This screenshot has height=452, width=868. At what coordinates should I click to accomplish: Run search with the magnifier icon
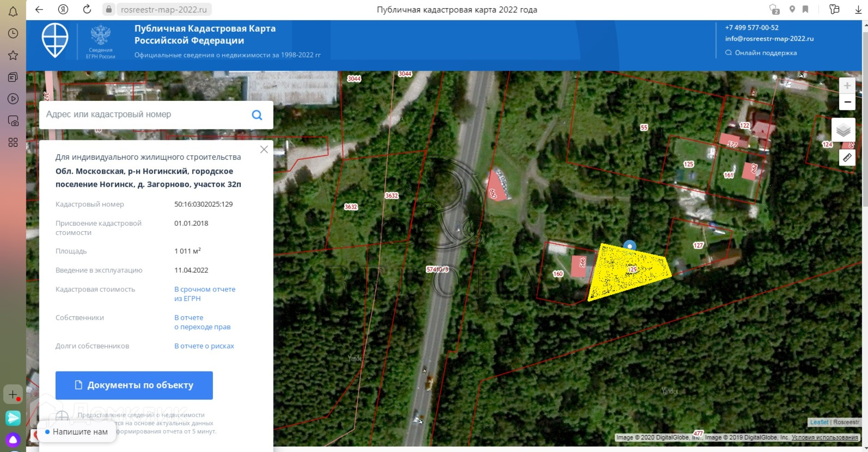[257, 115]
